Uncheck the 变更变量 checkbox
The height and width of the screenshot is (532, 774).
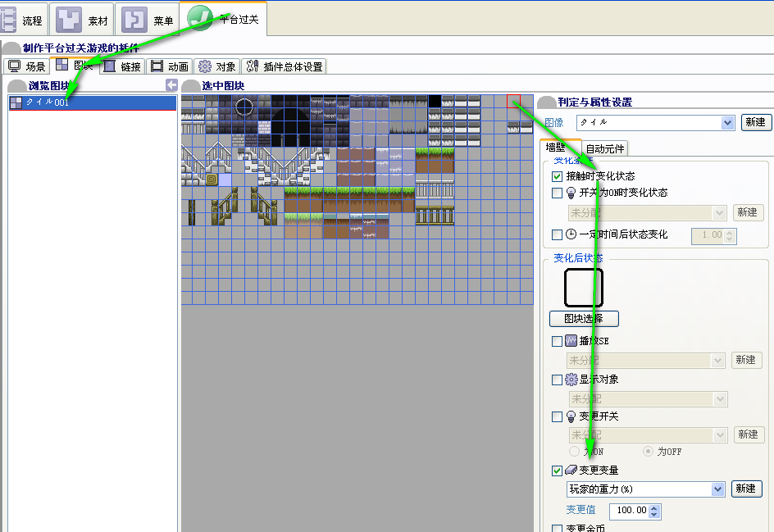557,471
